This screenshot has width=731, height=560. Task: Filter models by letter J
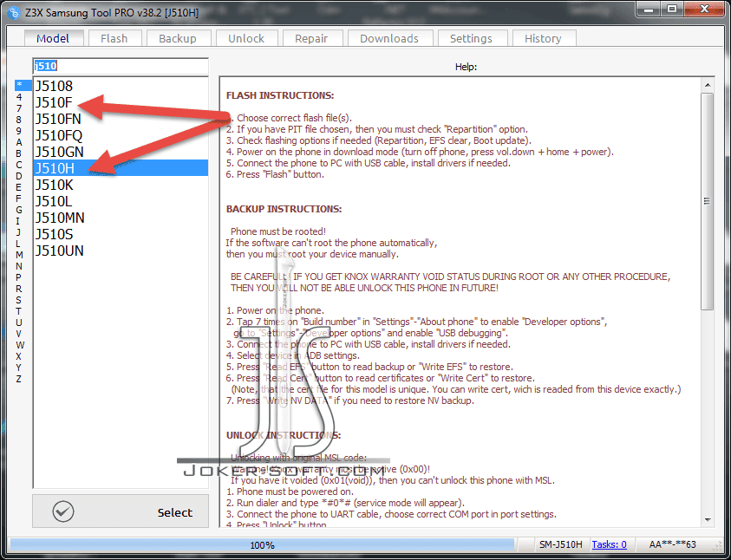click(19, 232)
